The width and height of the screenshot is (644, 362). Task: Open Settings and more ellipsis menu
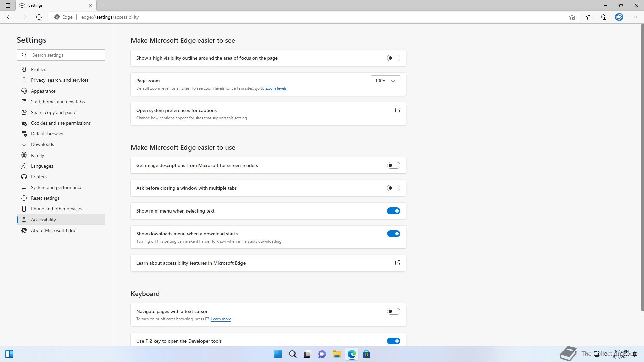(x=635, y=17)
